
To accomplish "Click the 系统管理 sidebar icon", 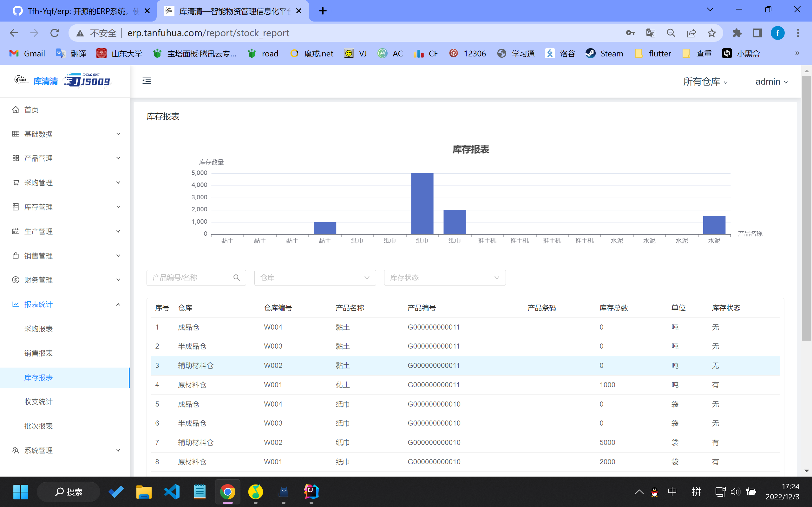I will click(x=15, y=450).
